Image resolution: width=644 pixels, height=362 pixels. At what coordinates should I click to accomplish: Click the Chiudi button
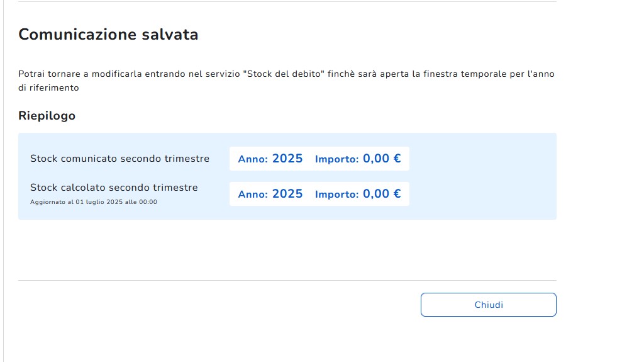488,305
